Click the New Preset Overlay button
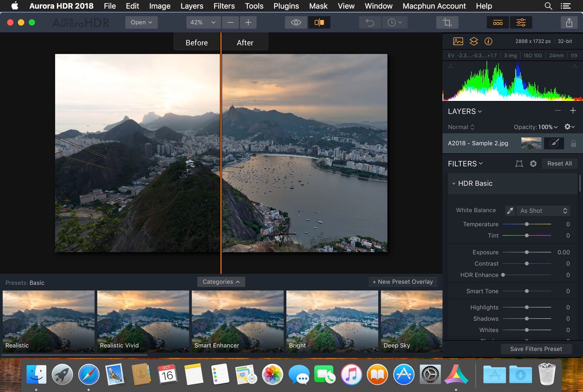The image size is (583, 392). pyautogui.click(x=403, y=282)
